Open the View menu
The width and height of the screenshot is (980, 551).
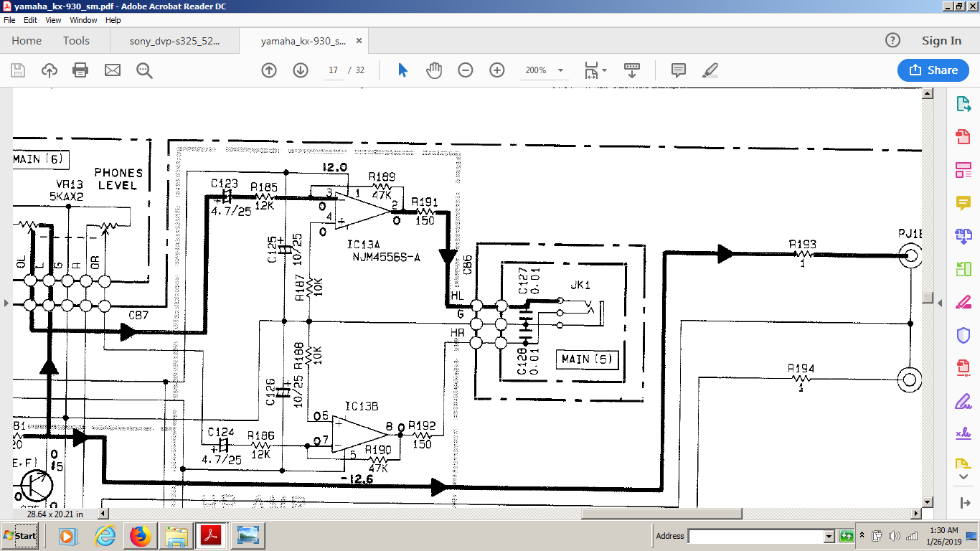point(53,20)
